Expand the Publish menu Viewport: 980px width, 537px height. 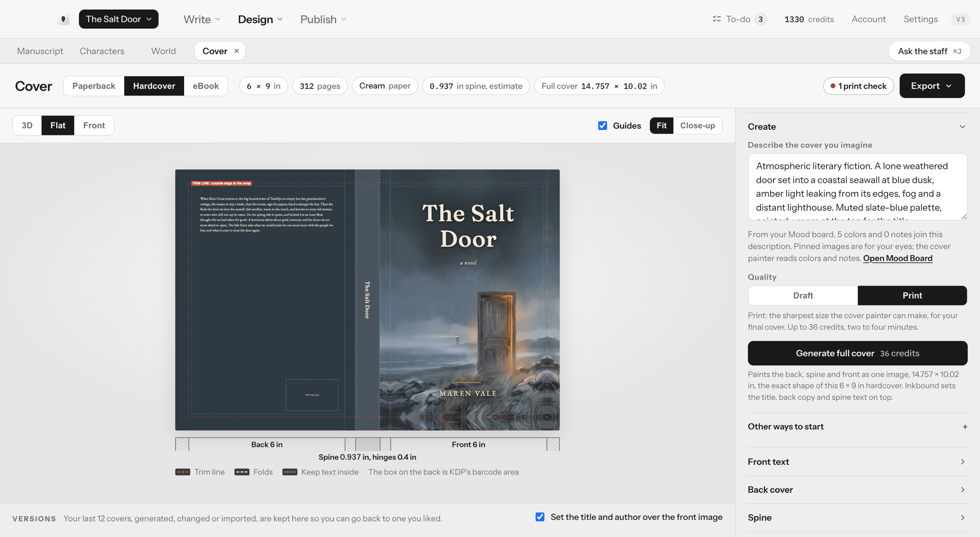pyautogui.click(x=323, y=19)
